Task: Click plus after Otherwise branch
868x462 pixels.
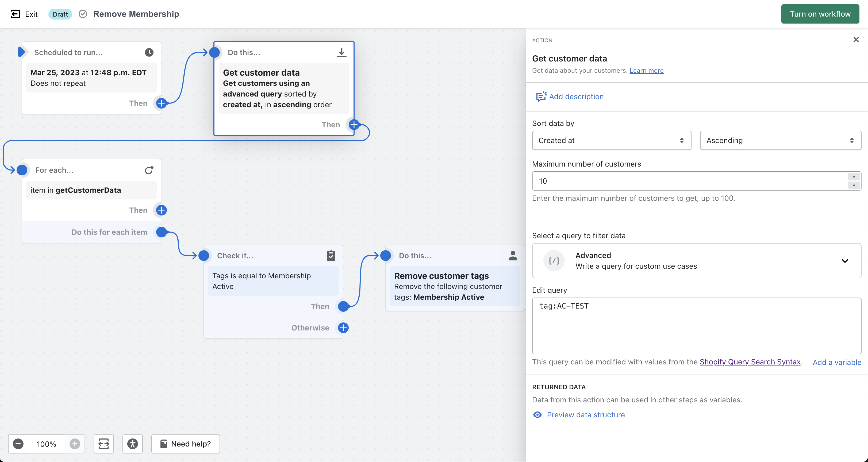Action: click(x=343, y=328)
